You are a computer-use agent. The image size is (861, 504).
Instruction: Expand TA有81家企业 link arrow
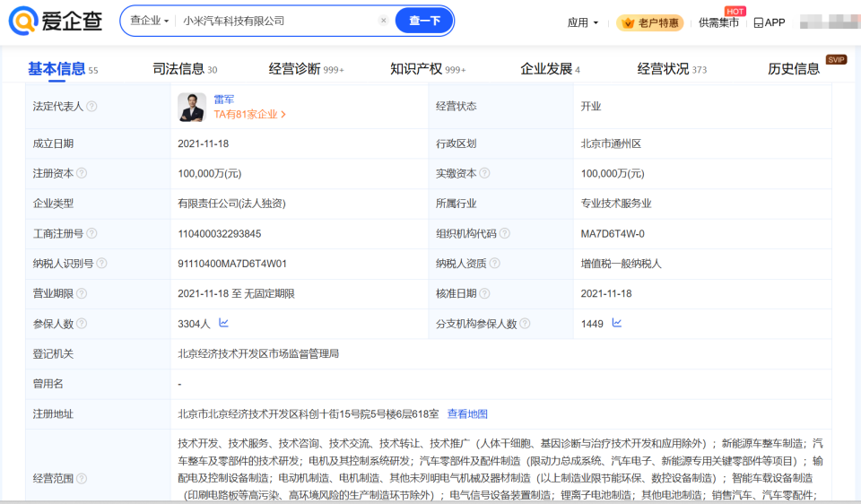click(283, 115)
